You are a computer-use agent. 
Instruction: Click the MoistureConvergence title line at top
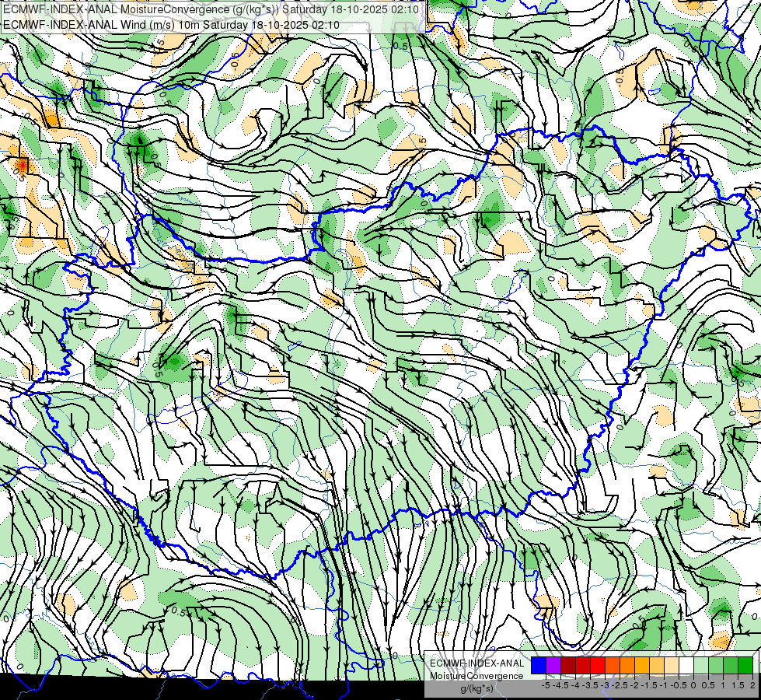(211, 9)
